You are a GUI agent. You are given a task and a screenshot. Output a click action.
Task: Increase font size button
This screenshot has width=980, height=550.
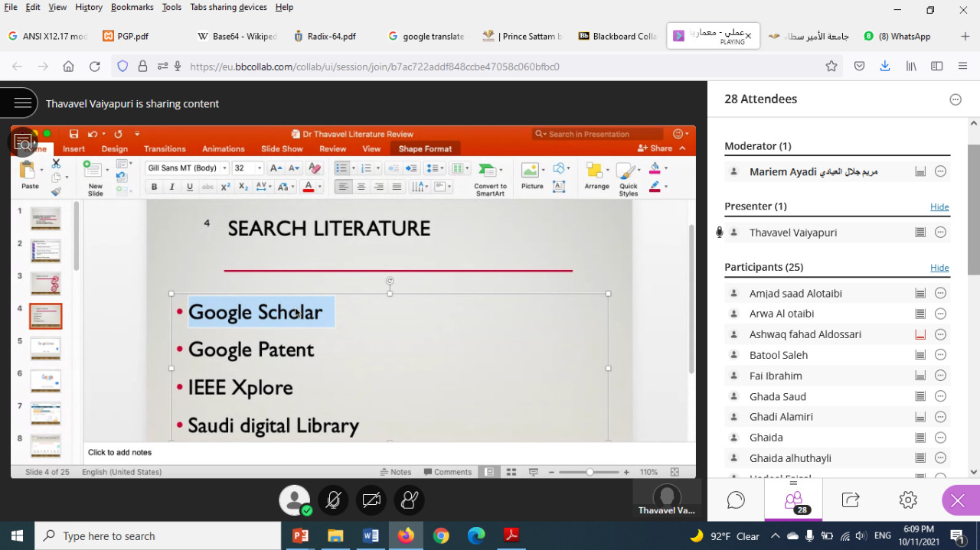[276, 168]
